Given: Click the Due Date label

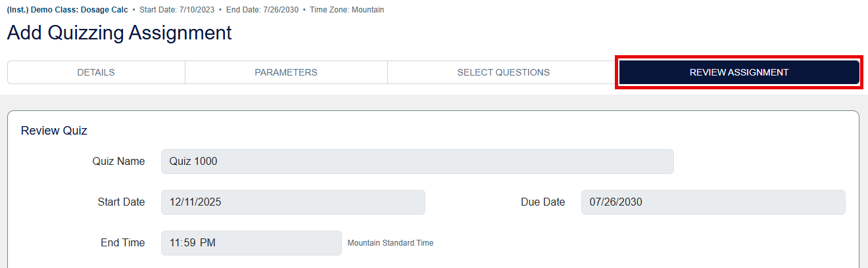Looking at the screenshot, I should pyautogui.click(x=542, y=202).
